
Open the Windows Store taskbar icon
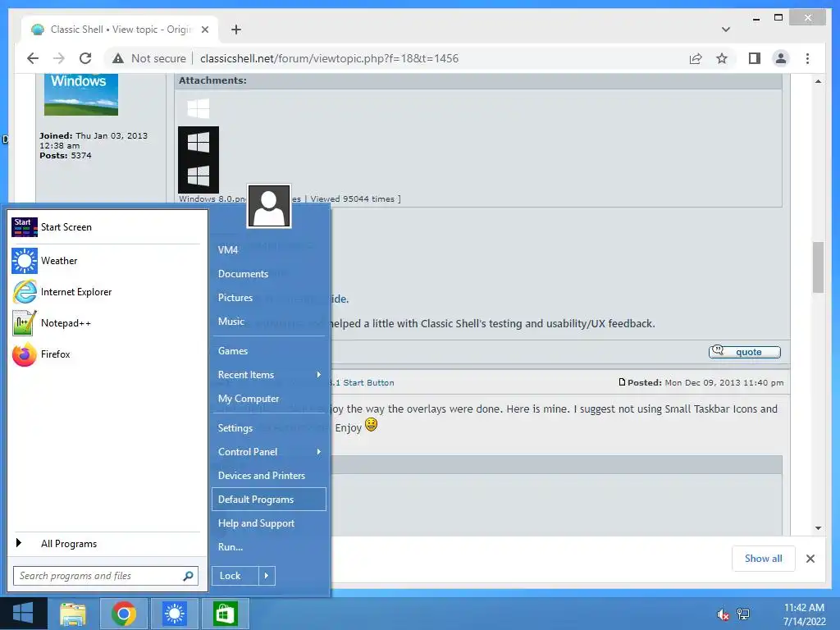click(225, 614)
